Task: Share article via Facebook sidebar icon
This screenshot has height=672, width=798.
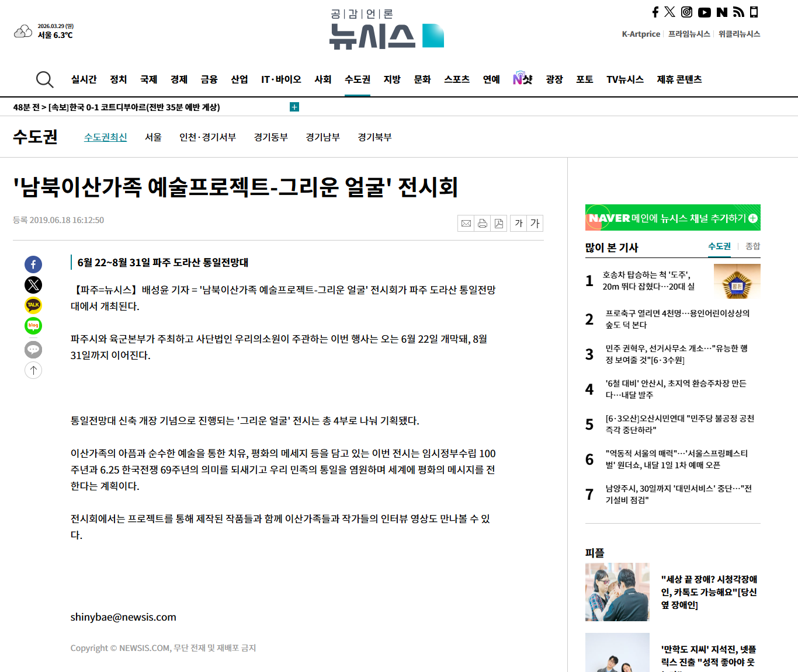Action: click(x=33, y=264)
